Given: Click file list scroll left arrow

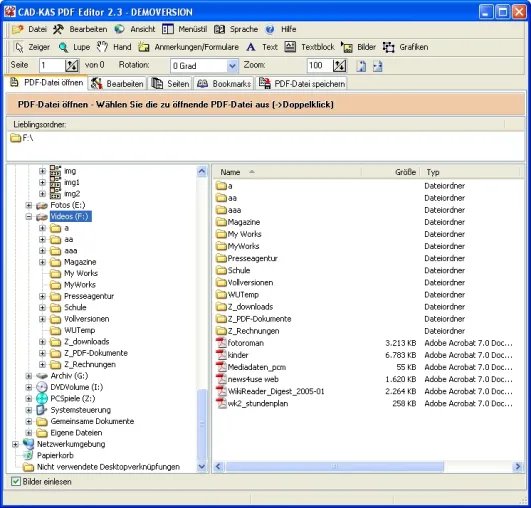Looking at the screenshot, I should (218, 467).
